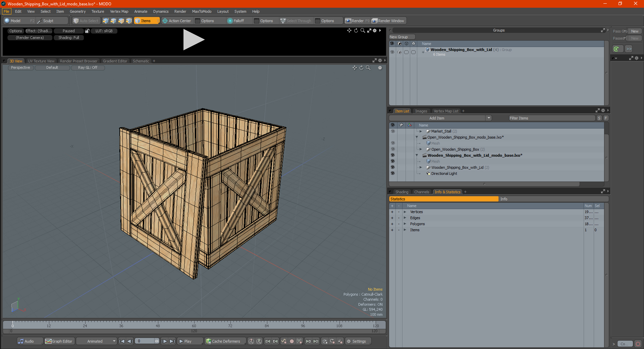Click the render preview zoom magnifier icon
Screen dimensions: 644x349
(x=363, y=31)
